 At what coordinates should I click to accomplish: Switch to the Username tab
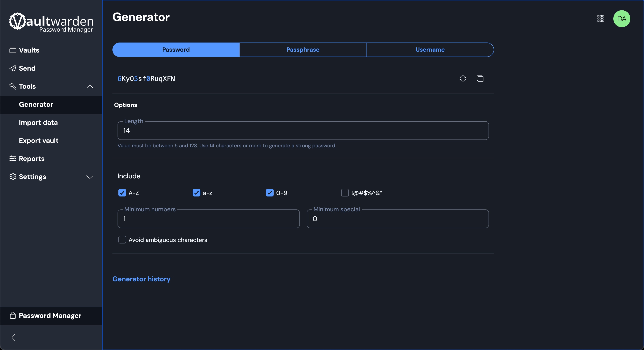click(430, 50)
